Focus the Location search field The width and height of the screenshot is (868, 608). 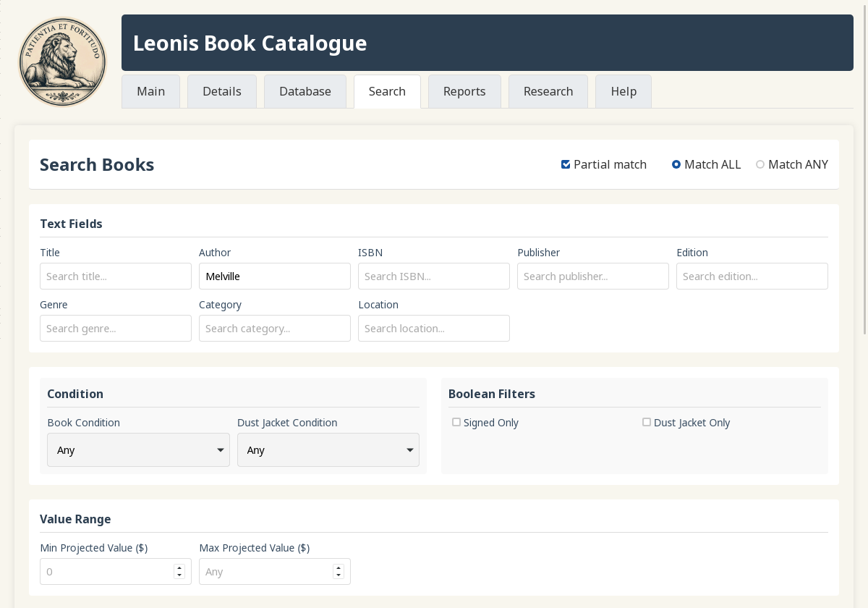click(434, 329)
